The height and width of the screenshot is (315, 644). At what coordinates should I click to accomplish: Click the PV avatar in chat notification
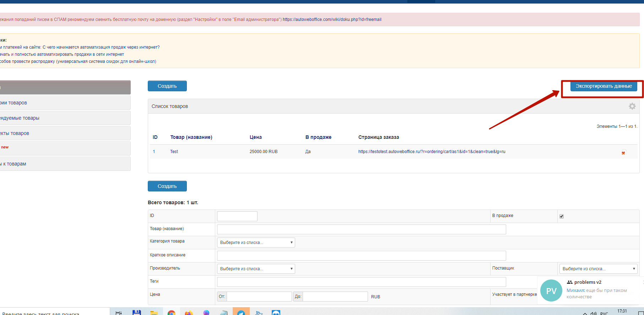pos(551,290)
